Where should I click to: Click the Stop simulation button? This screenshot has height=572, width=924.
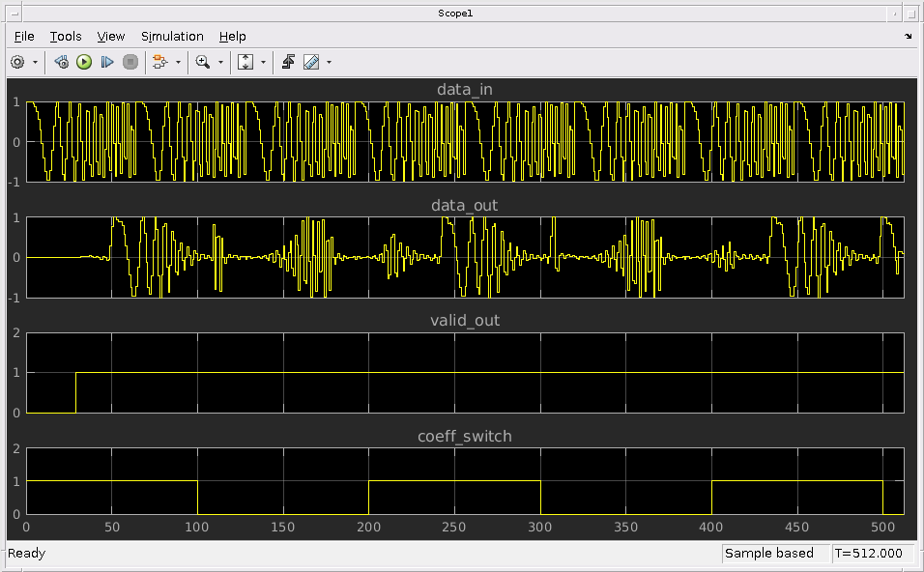[130, 62]
